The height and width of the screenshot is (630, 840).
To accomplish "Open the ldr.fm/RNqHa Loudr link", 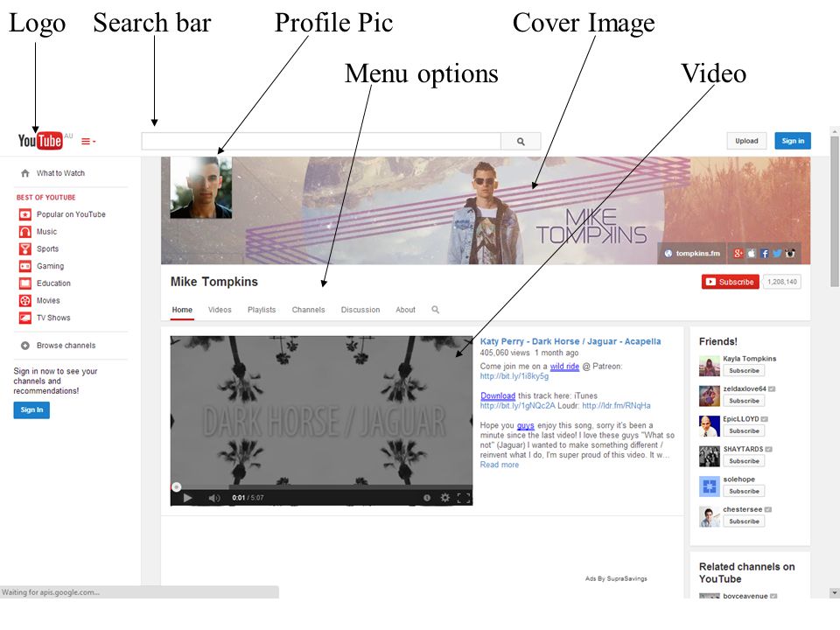I will [x=616, y=405].
